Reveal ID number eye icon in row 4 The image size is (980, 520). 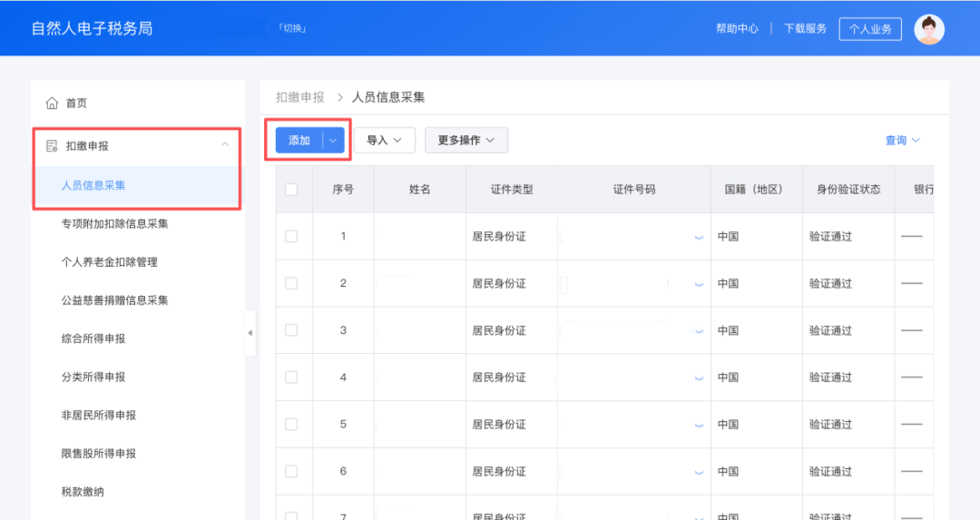tap(699, 378)
